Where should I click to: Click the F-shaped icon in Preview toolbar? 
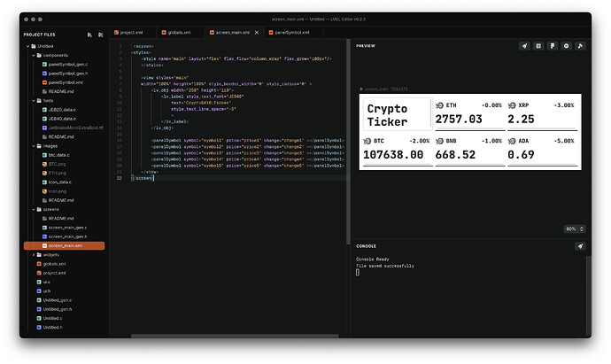(x=553, y=46)
